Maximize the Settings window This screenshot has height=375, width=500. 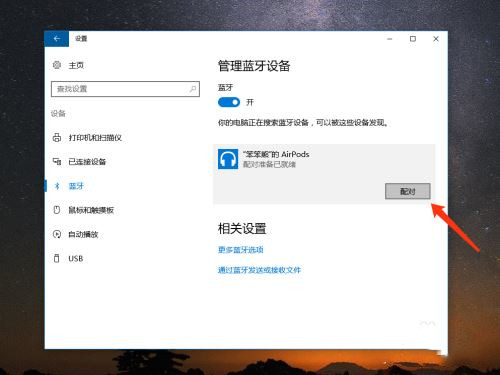pyautogui.click(x=413, y=39)
